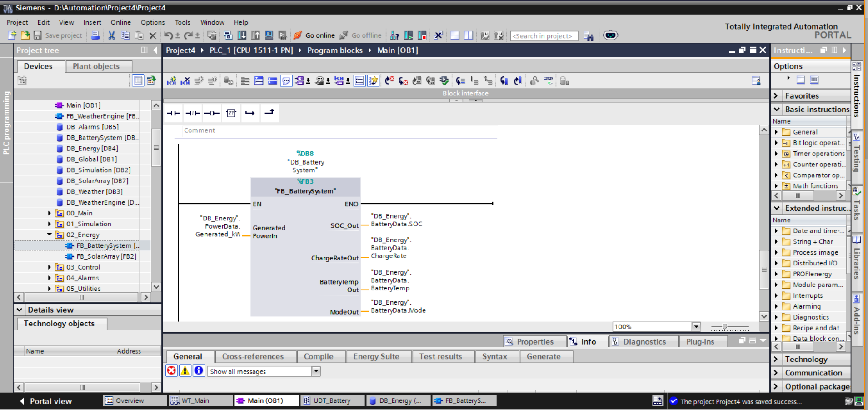
Task: Toggle warnings filter in Info messages
Action: click(x=185, y=371)
